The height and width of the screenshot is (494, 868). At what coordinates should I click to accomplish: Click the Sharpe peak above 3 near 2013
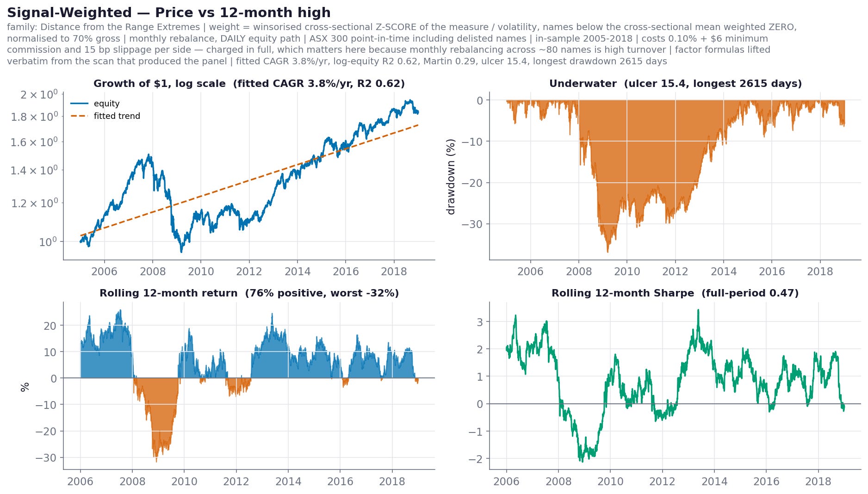[698, 311]
